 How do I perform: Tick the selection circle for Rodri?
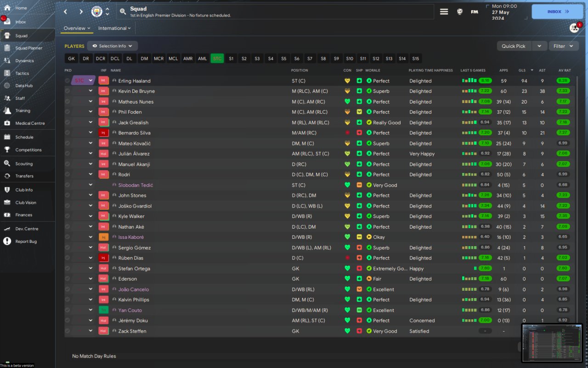pyautogui.click(x=68, y=174)
